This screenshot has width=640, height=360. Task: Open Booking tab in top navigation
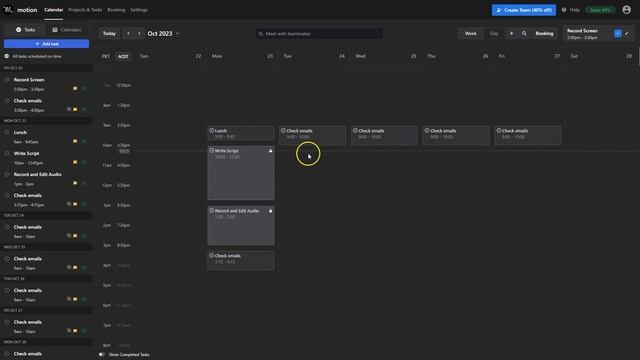click(116, 10)
